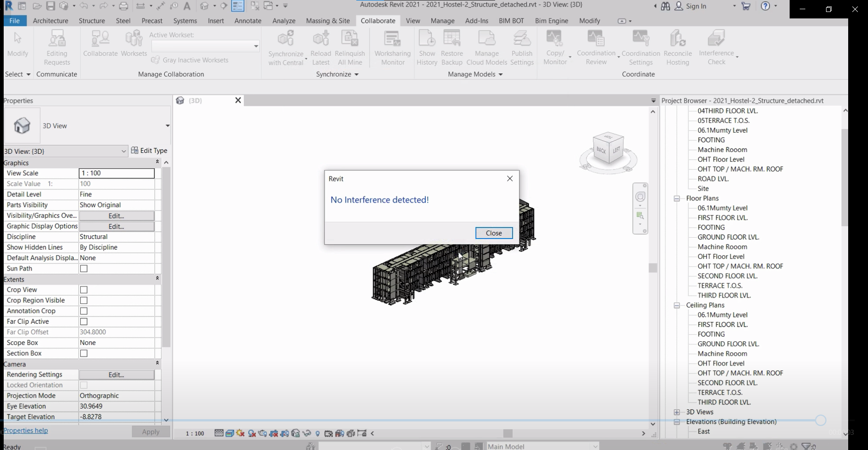Click the Reconcile Hosting icon
The width and height of the screenshot is (868, 450).
tap(678, 38)
